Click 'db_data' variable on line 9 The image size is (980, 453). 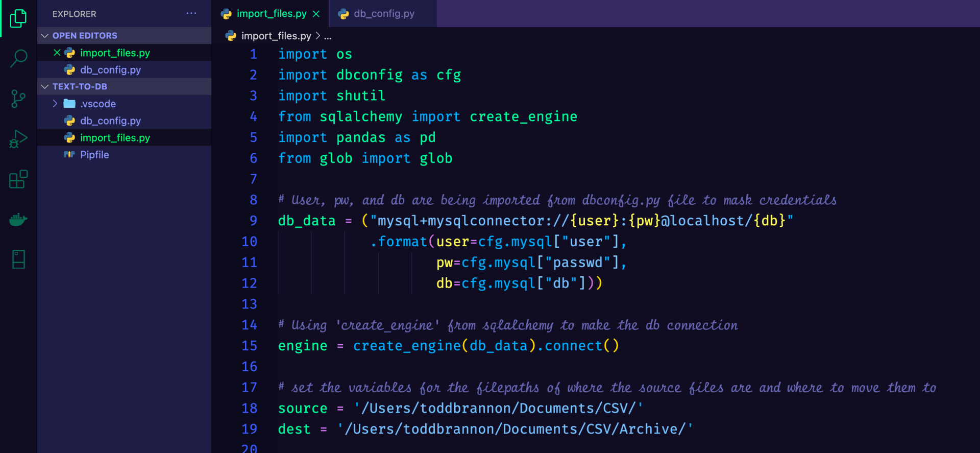point(307,221)
